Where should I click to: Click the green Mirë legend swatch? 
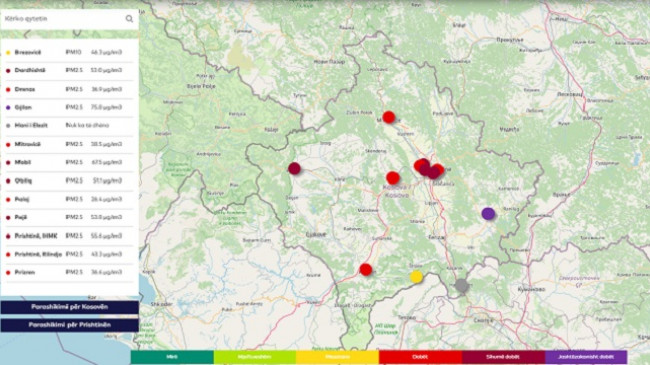172,357
